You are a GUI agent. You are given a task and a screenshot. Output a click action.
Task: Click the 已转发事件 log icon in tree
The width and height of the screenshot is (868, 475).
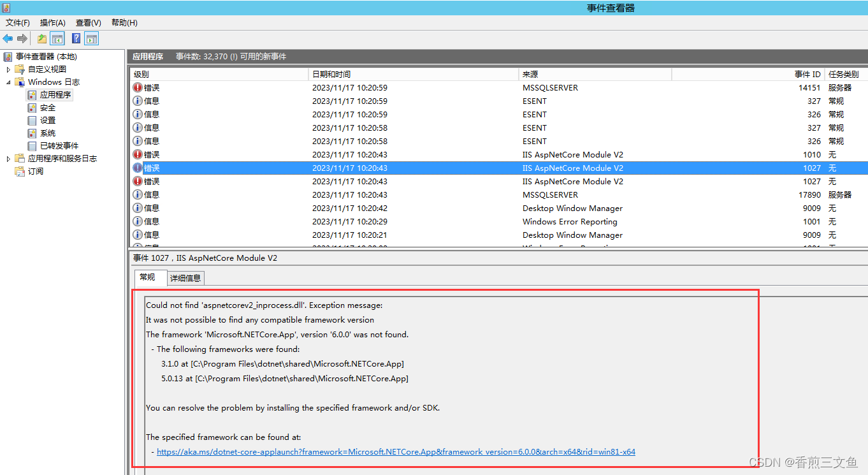pyautogui.click(x=32, y=146)
